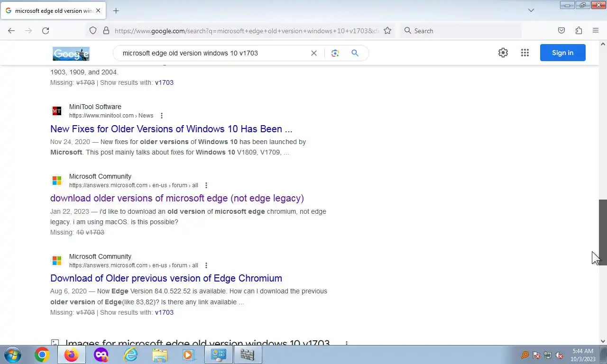Viewport: 607px width, 364px height.
Task: Click the scrollbar down arrow
Action: click(603, 341)
